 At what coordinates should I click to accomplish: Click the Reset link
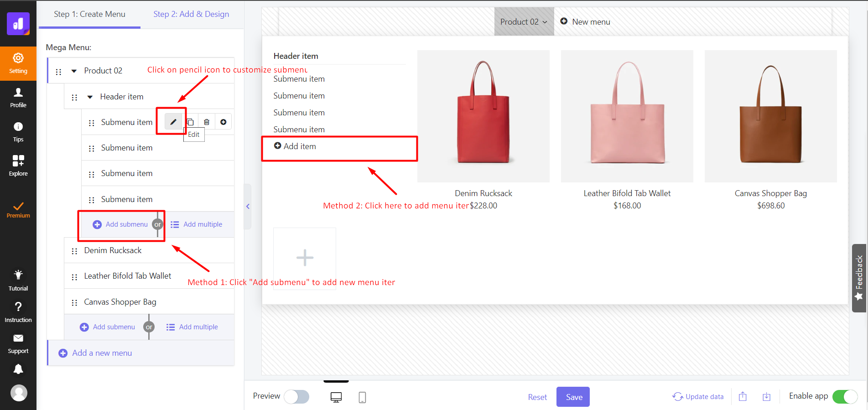[537, 397]
